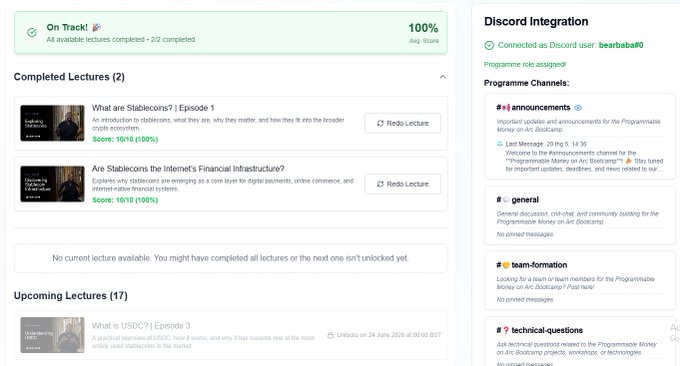The image size is (680, 366).
Task: Click 'Completed Lectures (2)' heading
Action: [69, 77]
